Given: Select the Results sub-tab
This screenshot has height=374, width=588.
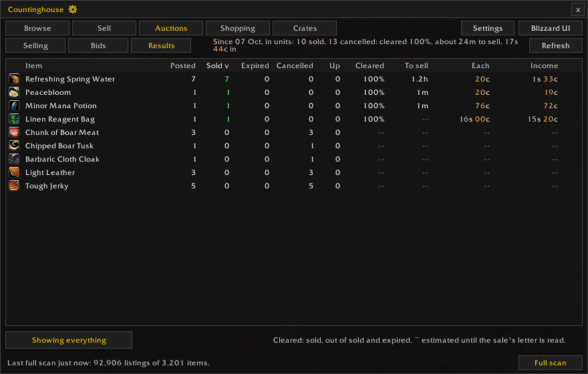Looking at the screenshot, I should [161, 45].
